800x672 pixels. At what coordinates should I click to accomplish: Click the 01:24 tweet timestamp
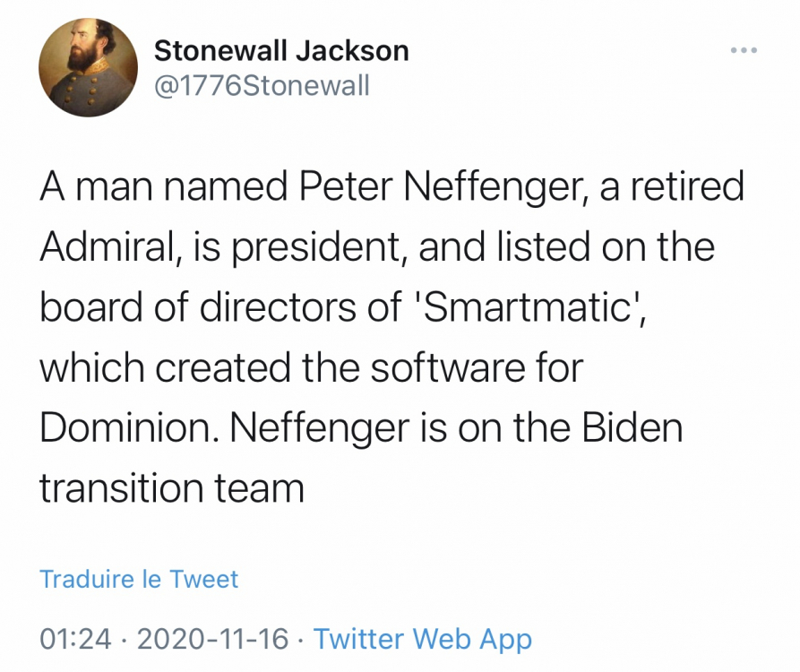(76, 639)
